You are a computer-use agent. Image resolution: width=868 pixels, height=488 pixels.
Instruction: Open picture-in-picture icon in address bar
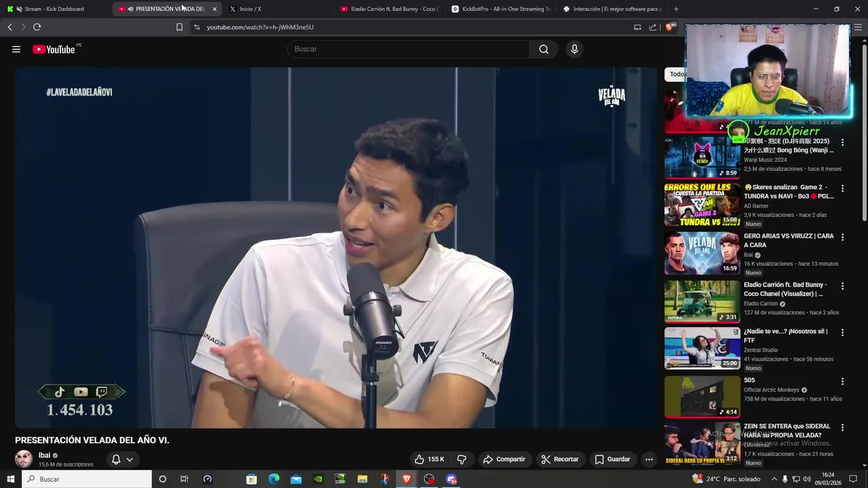637,27
